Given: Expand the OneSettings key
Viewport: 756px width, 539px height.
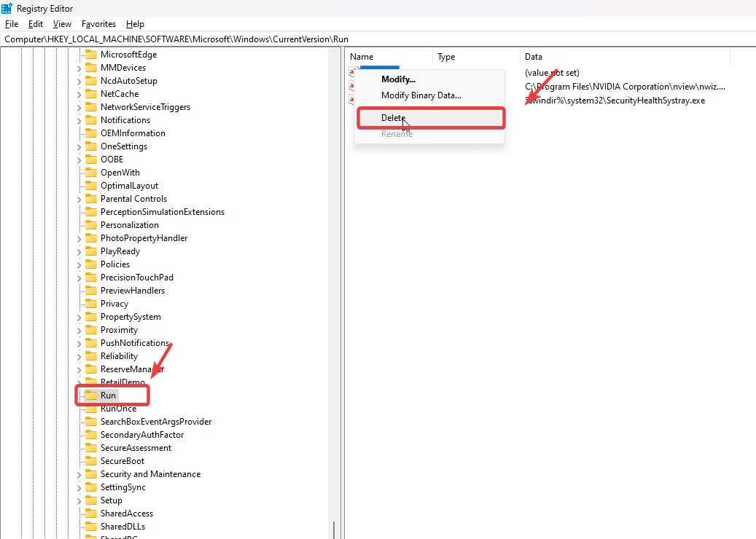Looking at the screenshot, I should coord(79,147).
